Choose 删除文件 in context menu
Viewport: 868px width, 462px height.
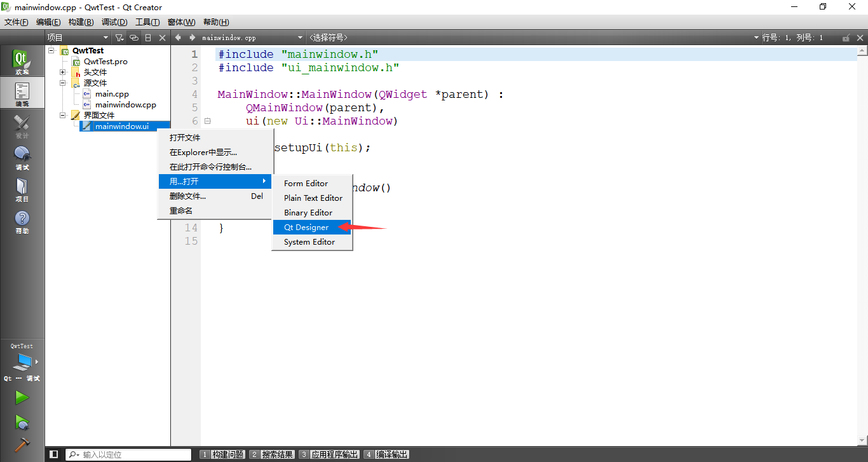click(215, 196)
